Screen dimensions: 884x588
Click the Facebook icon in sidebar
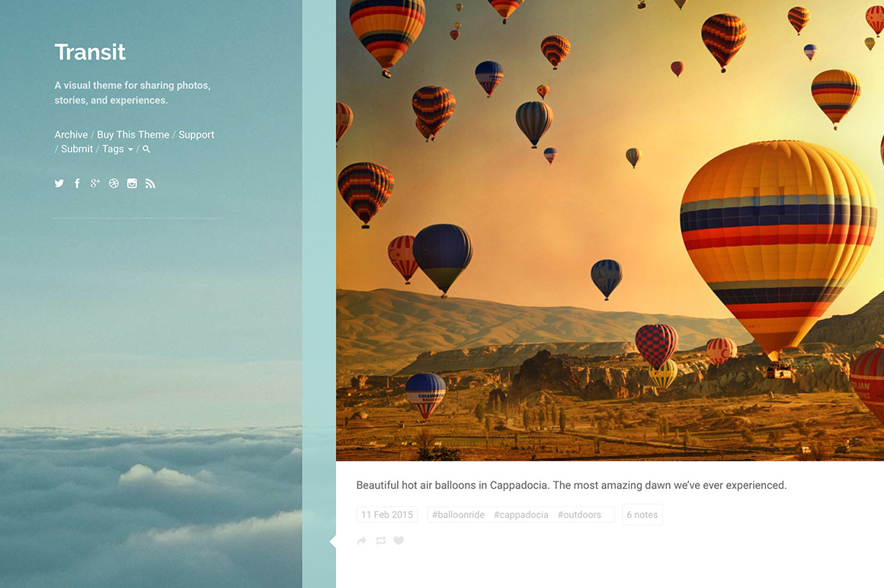tap(77, 184)
